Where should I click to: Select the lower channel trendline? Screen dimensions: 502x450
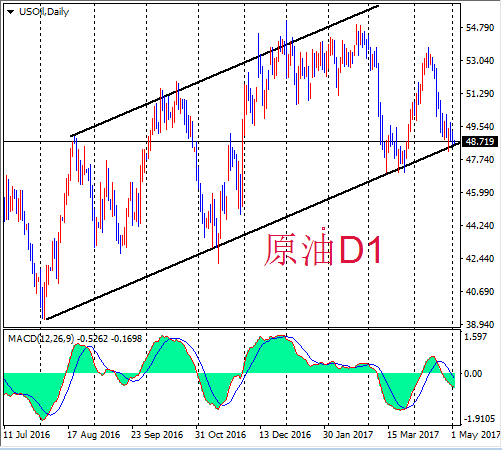click(x=253, y=231)
